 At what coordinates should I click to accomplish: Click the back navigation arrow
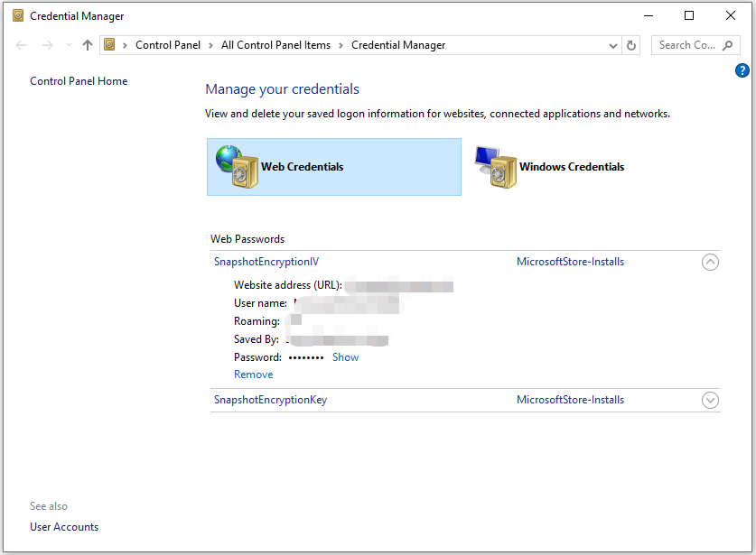point(21,44)
